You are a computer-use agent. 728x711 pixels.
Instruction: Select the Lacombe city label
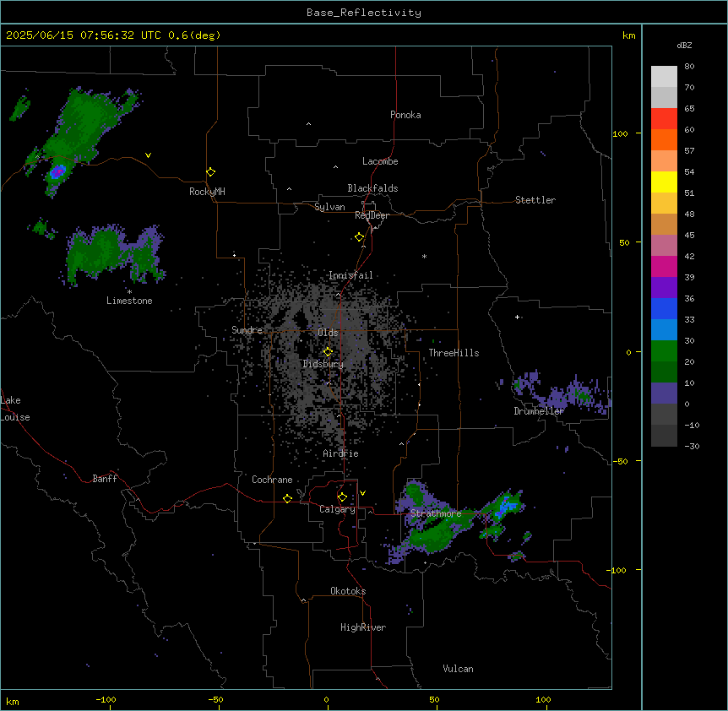(380, 161)
